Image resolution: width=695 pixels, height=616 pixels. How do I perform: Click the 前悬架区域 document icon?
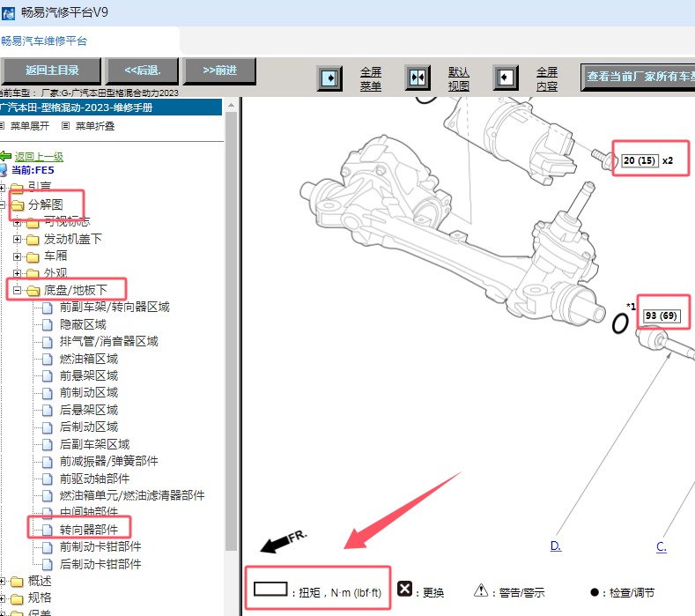coord(48,376)
